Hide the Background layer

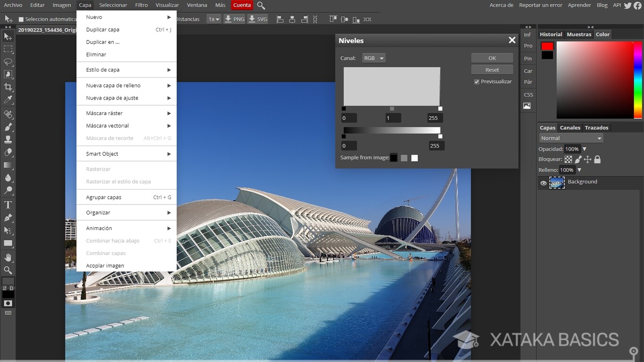[543, 183]
